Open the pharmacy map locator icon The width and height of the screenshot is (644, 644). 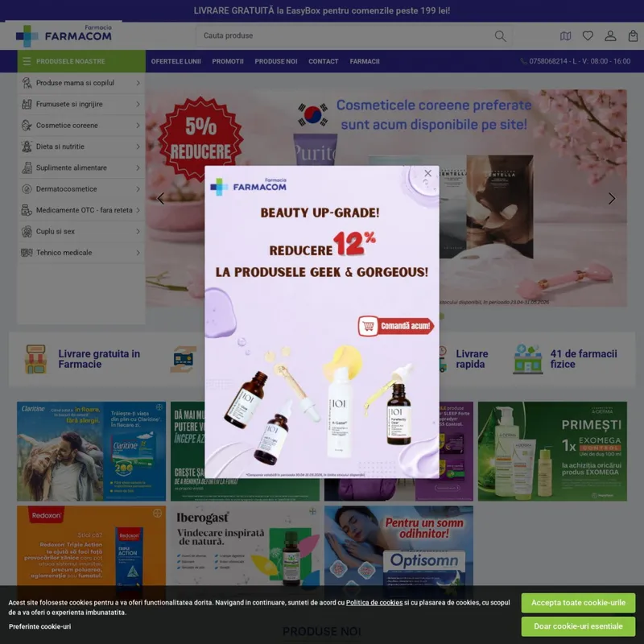coord(566,36)
